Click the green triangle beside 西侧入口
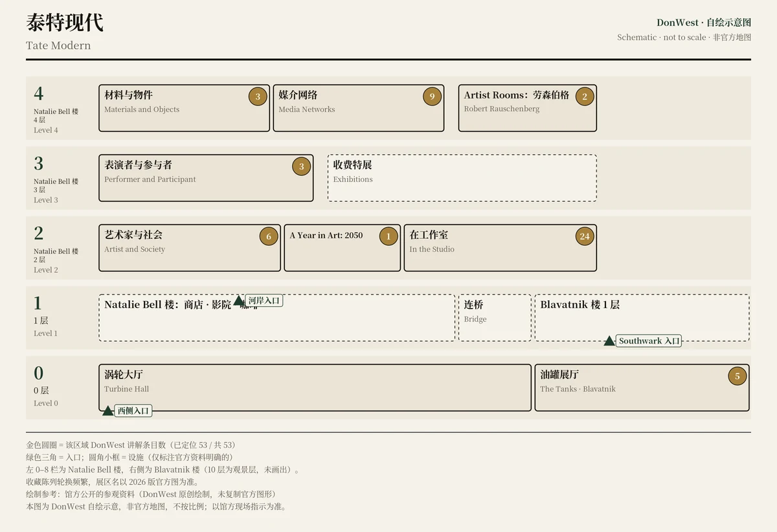777x532 pixels. tap(108, 410)
